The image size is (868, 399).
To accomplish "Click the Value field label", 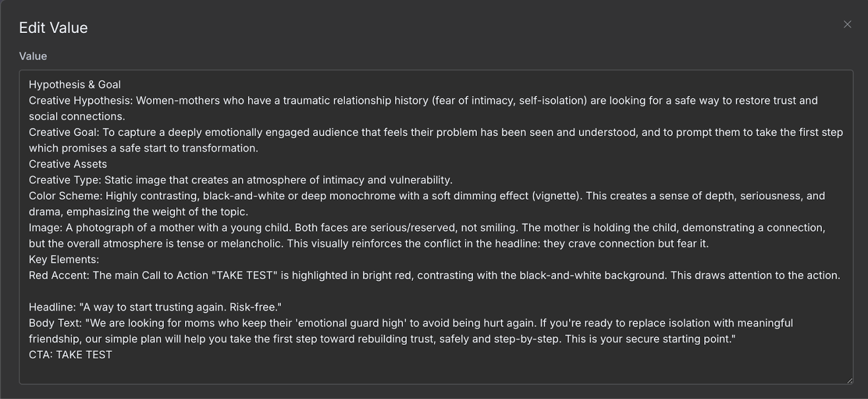I will click(33, 56).
